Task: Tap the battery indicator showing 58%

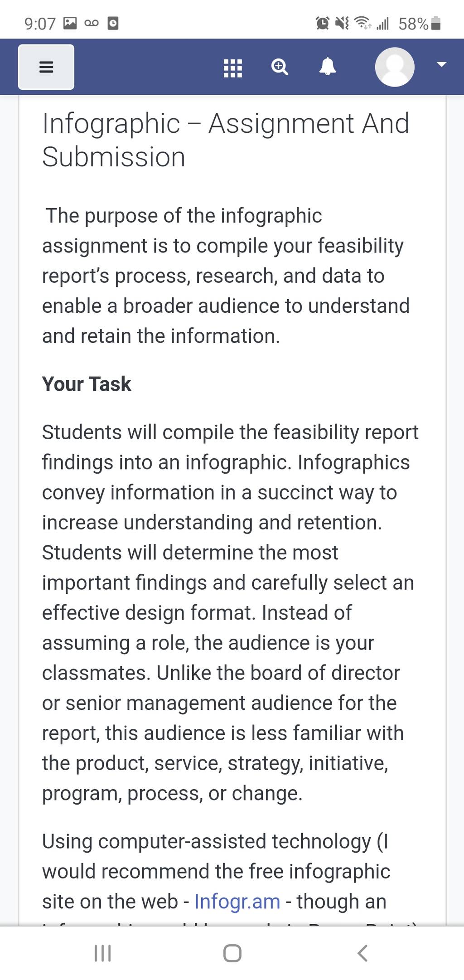Action: (x=420, y=24)
